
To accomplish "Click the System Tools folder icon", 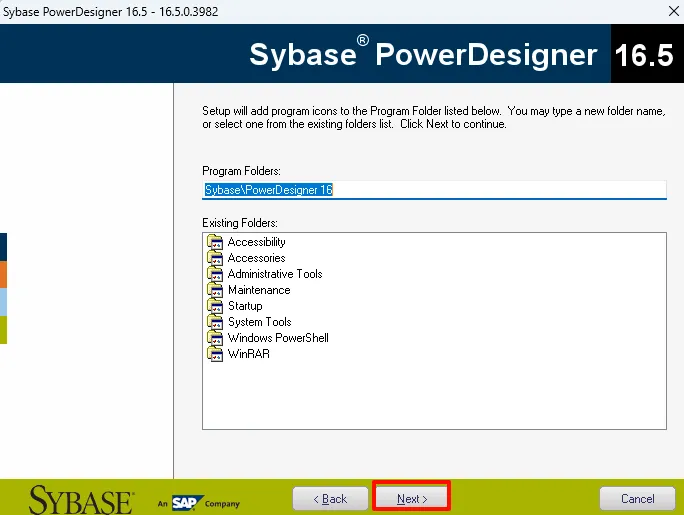I will (215, 322).
